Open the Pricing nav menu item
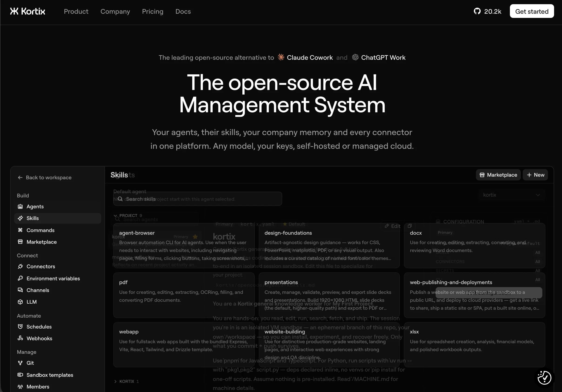The image size is (562, 392). [153, 11]
